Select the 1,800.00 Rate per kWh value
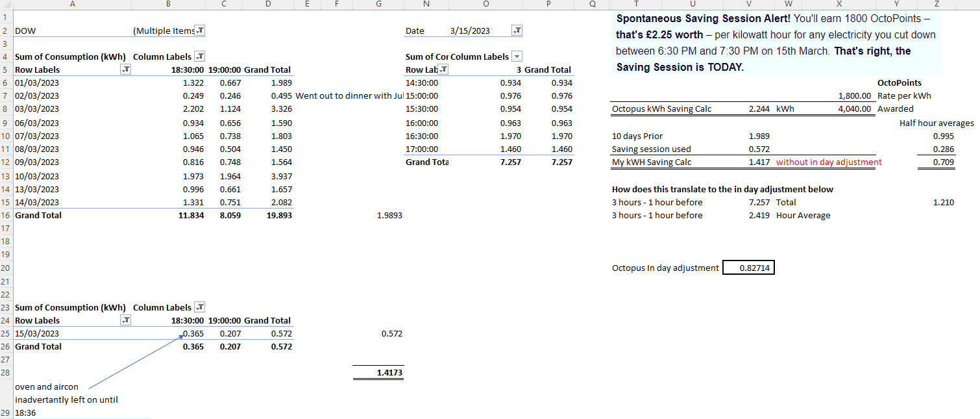980x419 pixels. point(854,96)
